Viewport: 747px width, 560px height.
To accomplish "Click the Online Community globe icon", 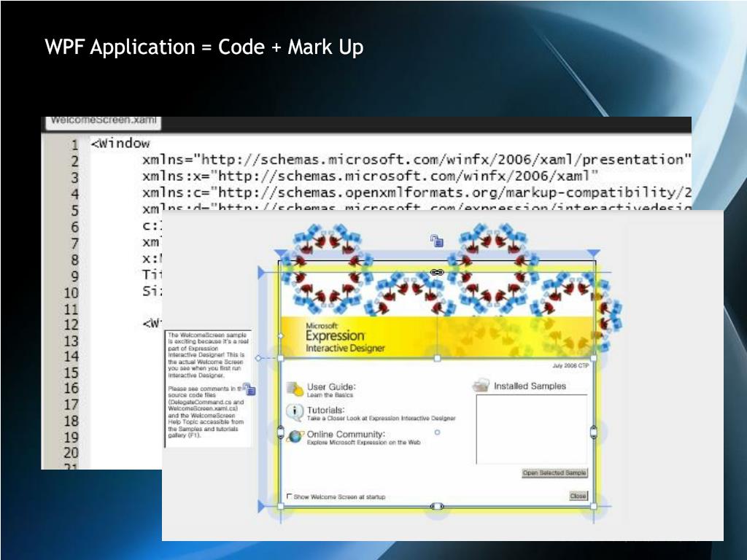I will pyautogui.click(x=295, y=436).
